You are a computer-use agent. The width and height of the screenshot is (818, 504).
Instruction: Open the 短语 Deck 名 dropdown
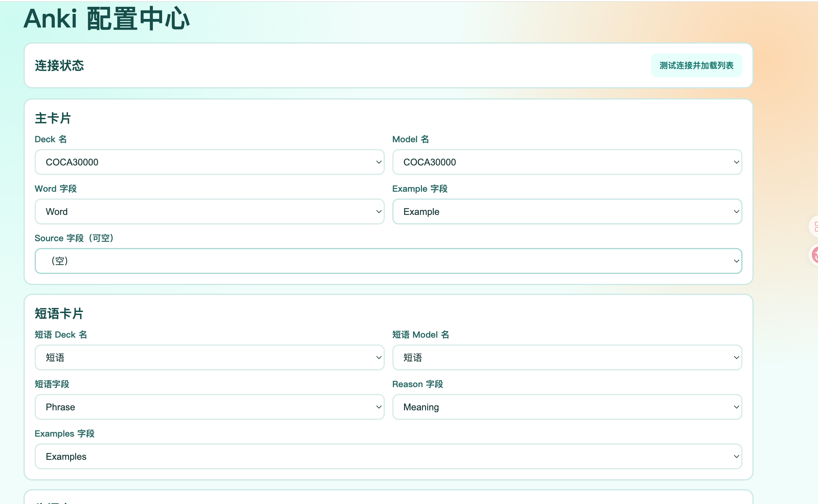(x=209, y=357)
